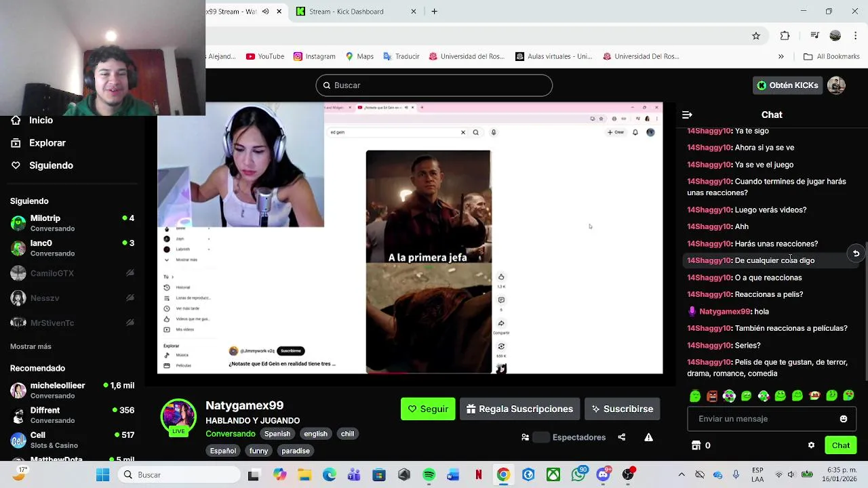Focus the Kick Buscar search field
The height and width of the screenshot is (488, 868).
point(434,85)
